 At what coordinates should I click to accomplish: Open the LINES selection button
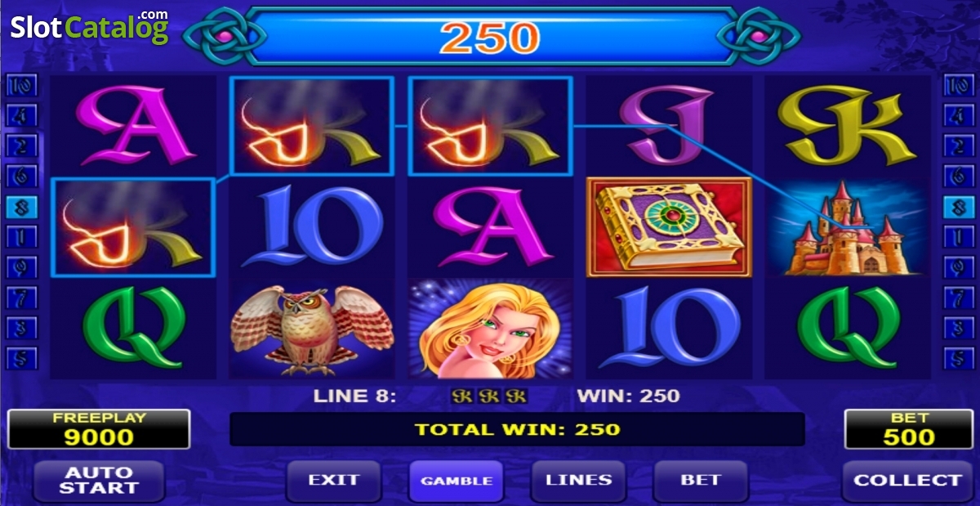pos(578,481)
